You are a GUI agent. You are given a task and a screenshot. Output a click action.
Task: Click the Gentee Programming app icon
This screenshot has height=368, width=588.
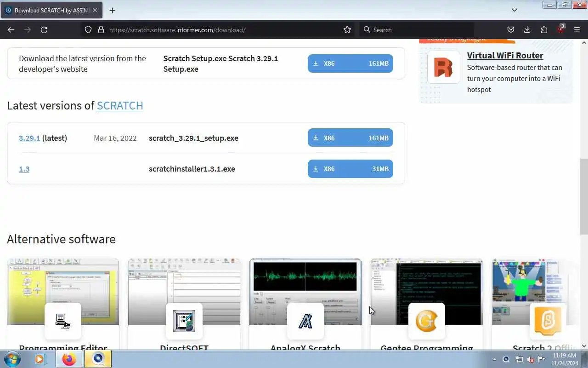(427, 321)
